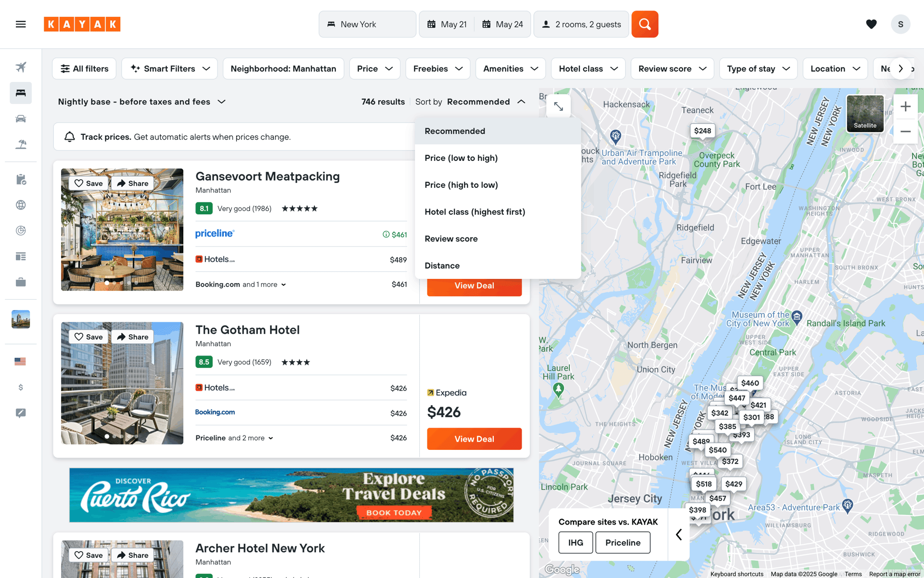Click the trips thumbnail in sidebar
Screen dimensions: 924x578
(x=21, y=319)
